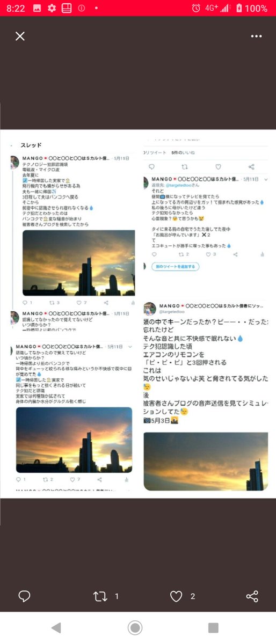
Task: Open recent apps with the square button
Action: point(213,627)
